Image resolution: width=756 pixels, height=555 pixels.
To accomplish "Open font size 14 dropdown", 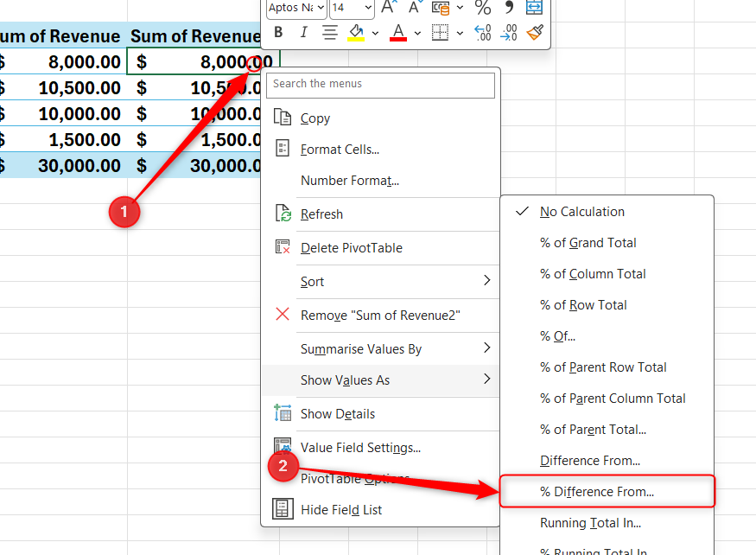I will tap(368, 7).
